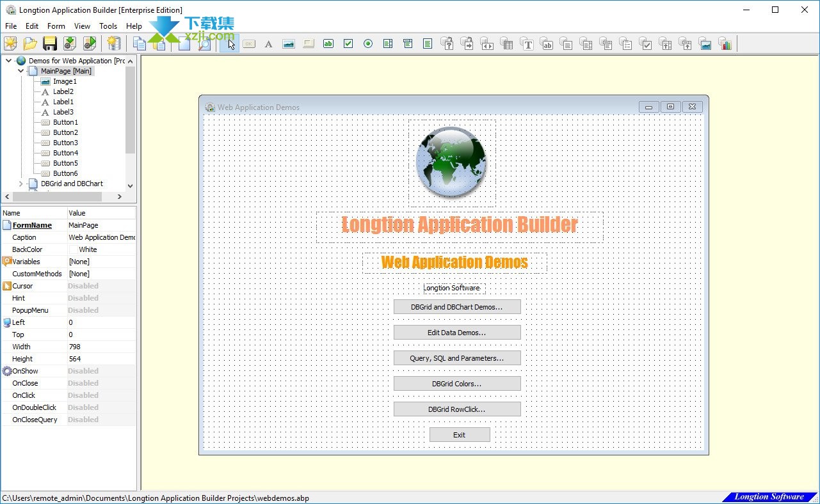Click tree panel scroll-up arrow
Image resolution: width=820 pixels, height=504 pixels.
tap(131, 61)
